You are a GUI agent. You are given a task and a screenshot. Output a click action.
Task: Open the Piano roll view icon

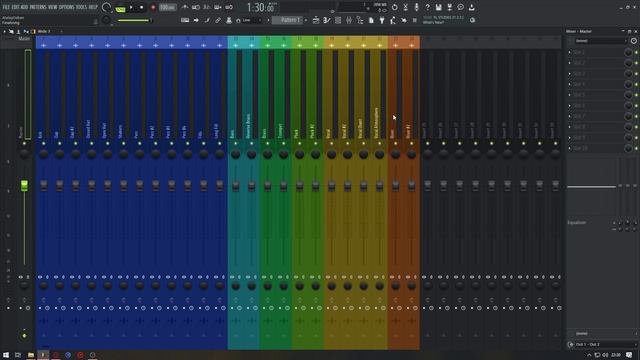(x=327, y=20)
